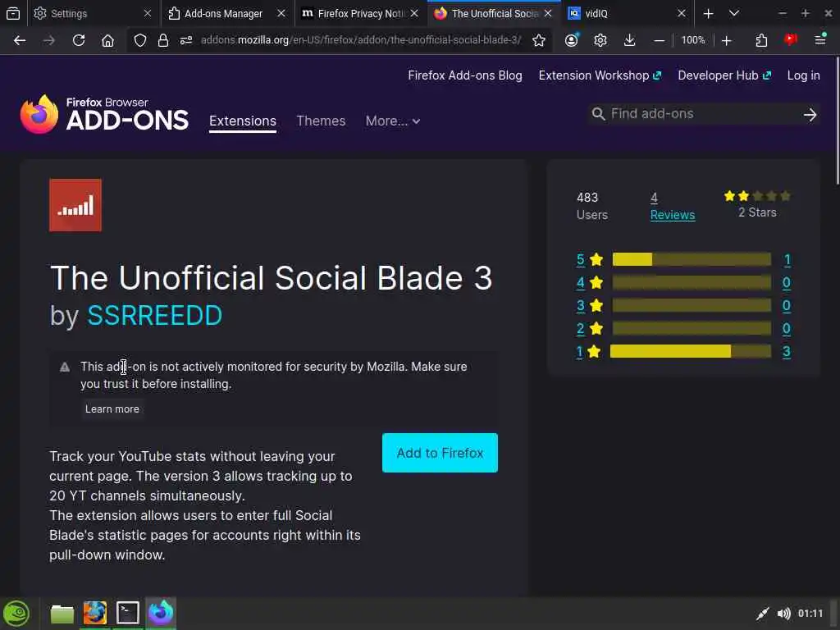Close the Settings tab
The image size is (840, 630).
148,13
